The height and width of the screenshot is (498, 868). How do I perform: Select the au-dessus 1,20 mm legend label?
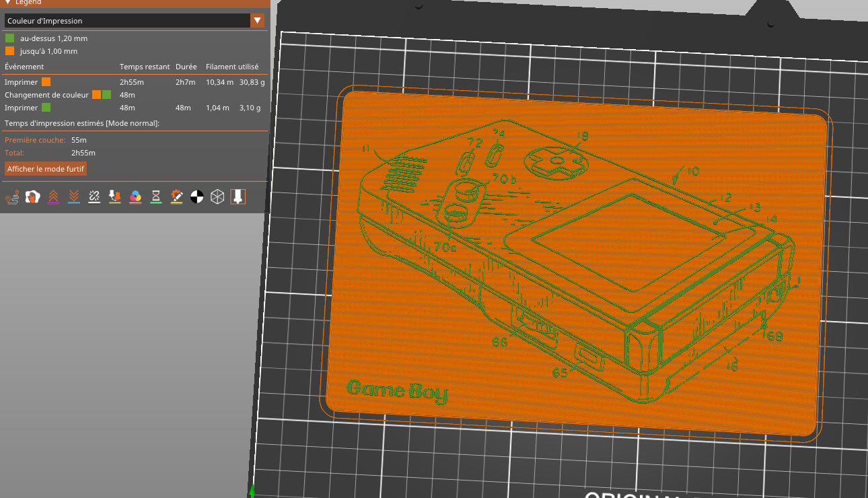[54, 39]
